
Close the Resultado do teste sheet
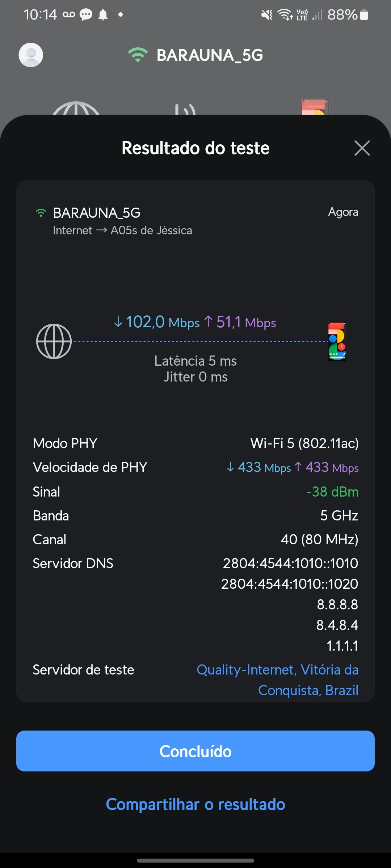[x=362, y=148]
